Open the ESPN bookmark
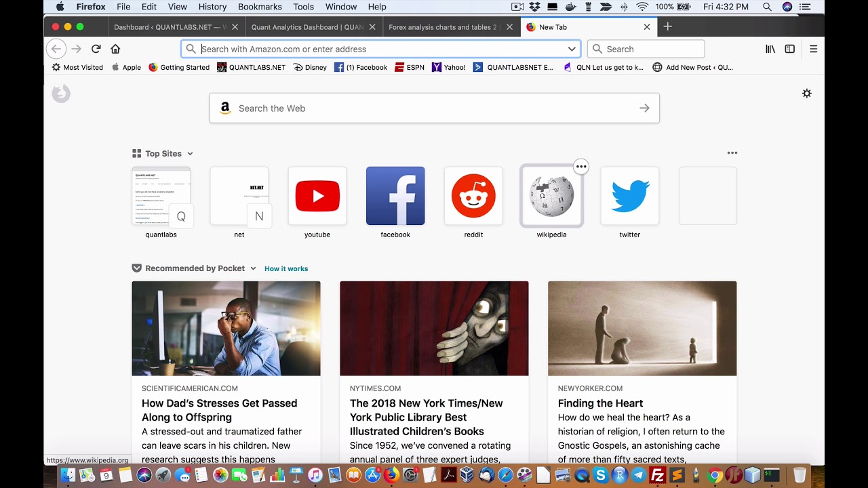Screen dimensions: 868x488 pyautogui.click(x=410, y=67)
